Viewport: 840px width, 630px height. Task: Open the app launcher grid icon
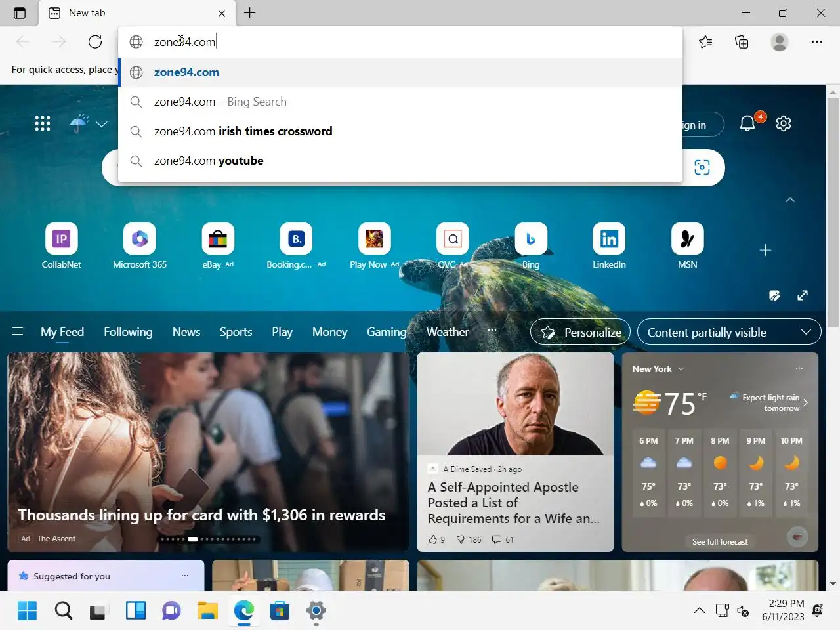coord(43,123)
